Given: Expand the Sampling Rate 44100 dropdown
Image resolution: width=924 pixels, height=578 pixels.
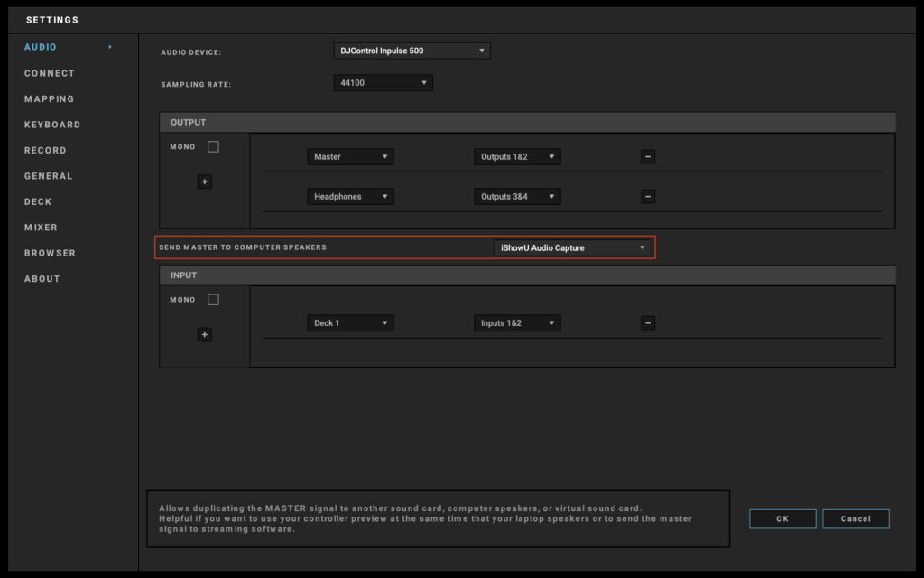Looking at the screenshot, I should (383, 83).
